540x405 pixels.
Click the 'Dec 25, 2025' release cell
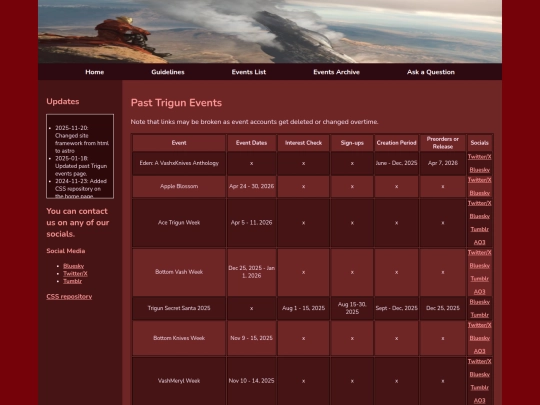443,308
